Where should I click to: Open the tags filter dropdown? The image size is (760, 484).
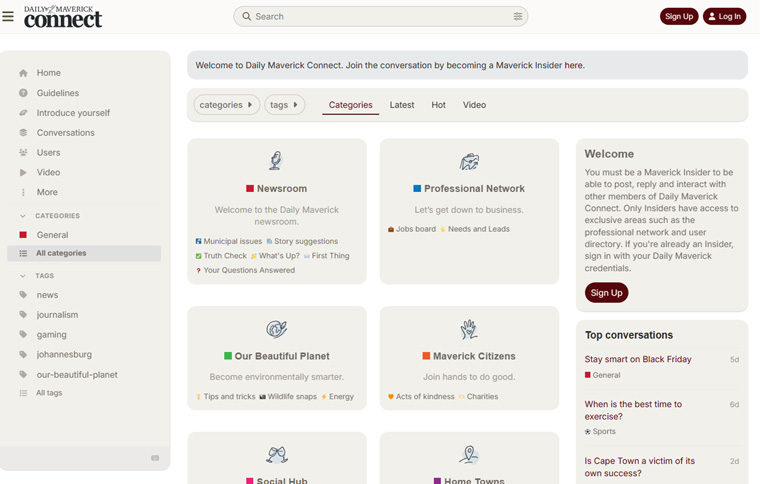284,105
